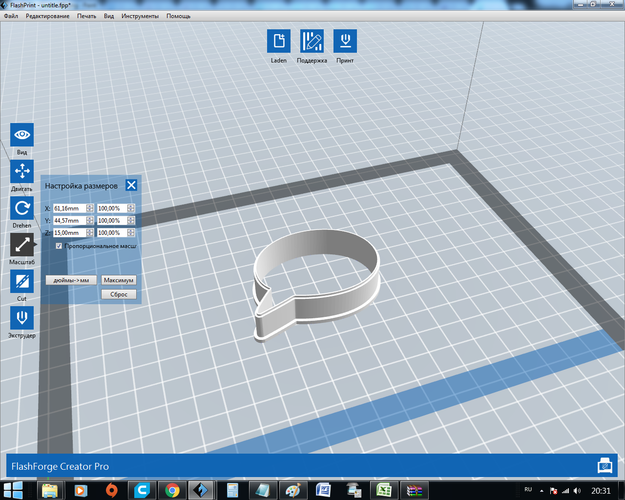Click the volume icon in system tray
This screenshot has width=625, height=500.
(x=577, y=491)
